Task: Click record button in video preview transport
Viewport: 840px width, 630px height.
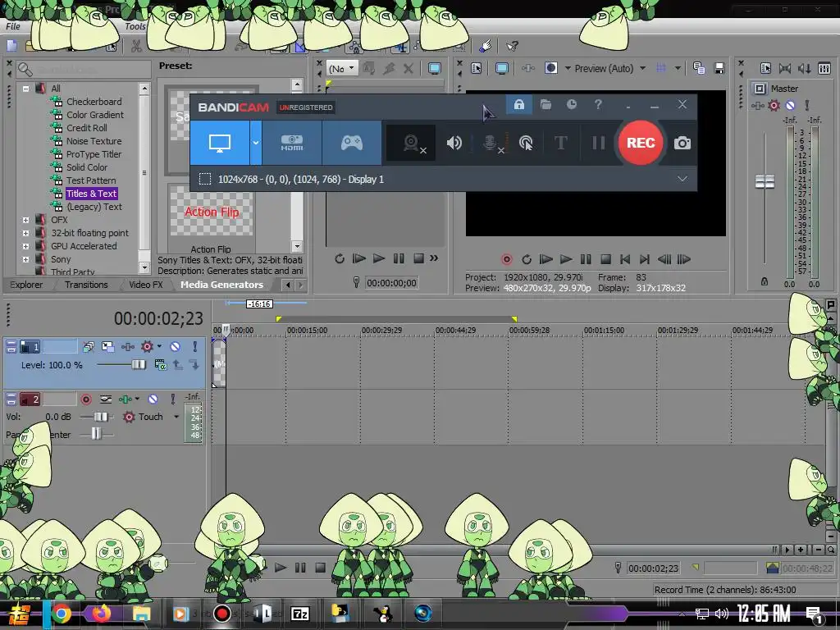Action: (506, 260)
